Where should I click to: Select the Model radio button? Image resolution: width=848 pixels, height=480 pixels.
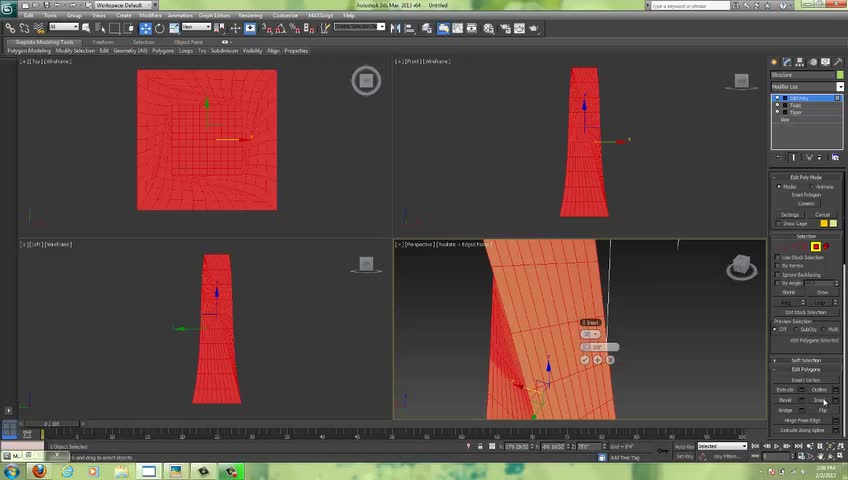pyautogui.click(x=779, y=186)
